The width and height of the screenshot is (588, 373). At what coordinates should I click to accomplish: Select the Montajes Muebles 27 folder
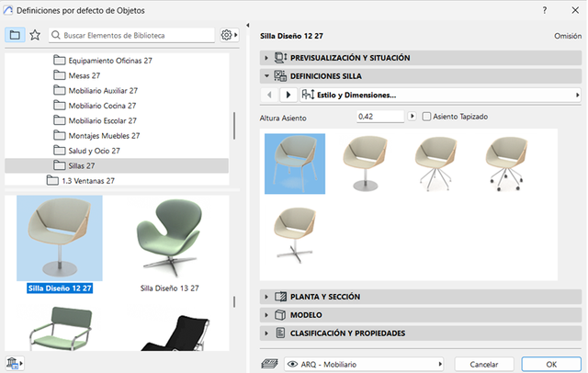[96, 135]
